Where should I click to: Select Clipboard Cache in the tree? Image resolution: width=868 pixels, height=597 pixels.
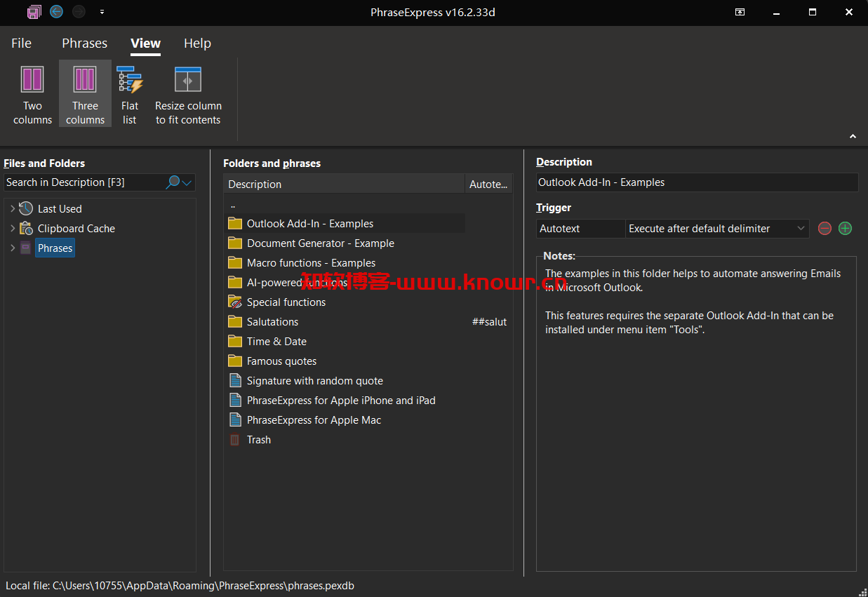click(x=76, y=229)
